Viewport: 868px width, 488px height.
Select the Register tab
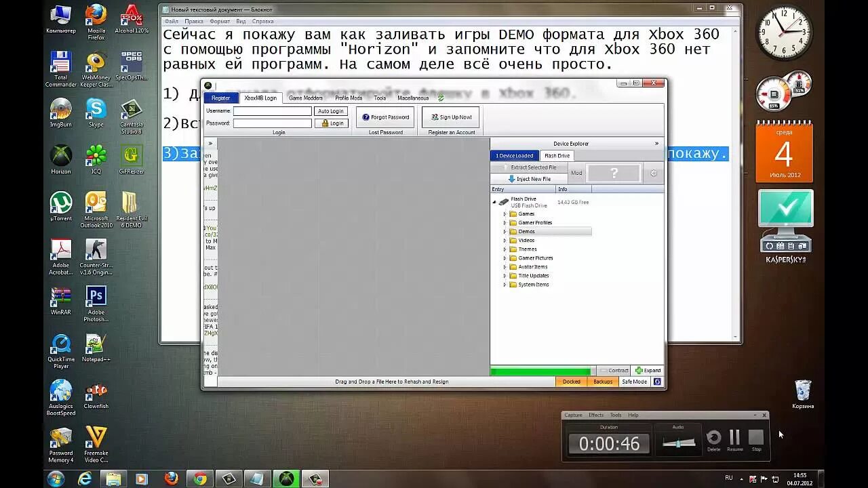point(221,98)
